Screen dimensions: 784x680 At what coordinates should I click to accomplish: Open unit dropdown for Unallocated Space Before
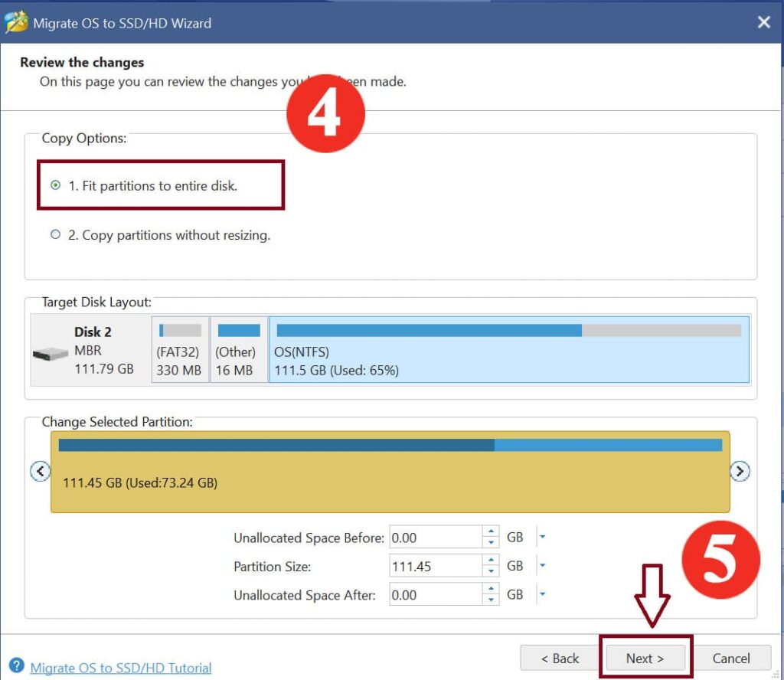(x=542, y=537)
